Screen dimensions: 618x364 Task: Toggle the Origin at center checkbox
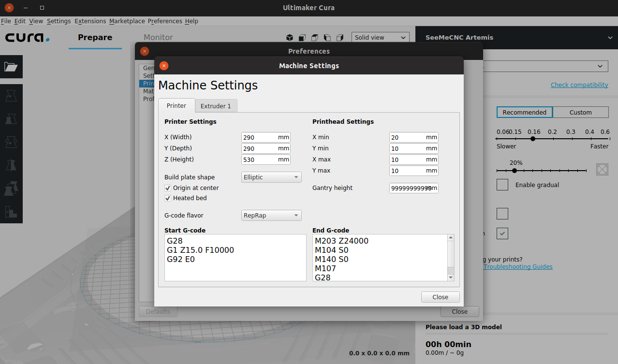pos(168,188)
